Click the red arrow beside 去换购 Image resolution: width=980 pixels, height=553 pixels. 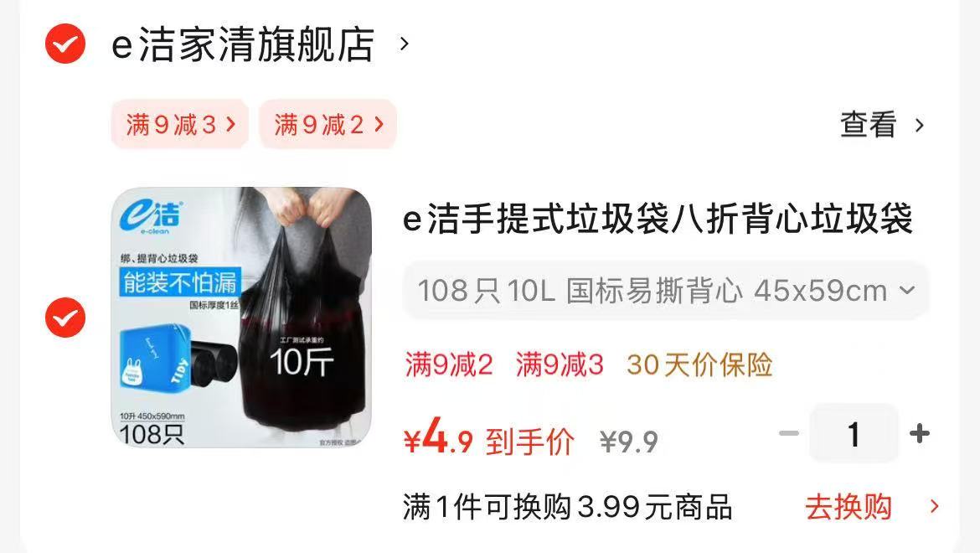click(935, 506)
